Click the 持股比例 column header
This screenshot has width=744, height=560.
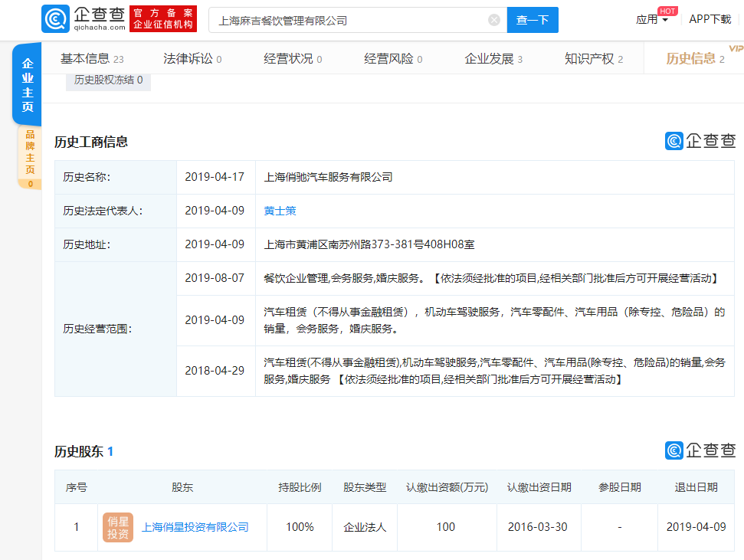click(x=300, y=487)
